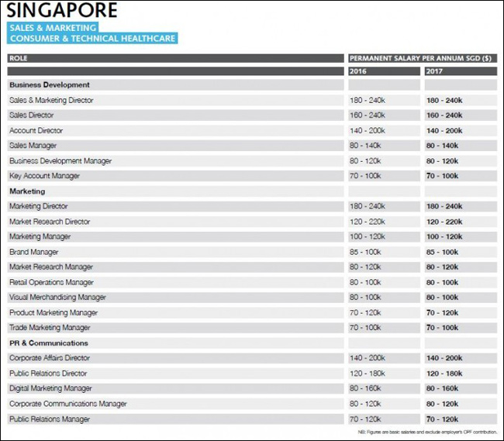This screenshot has height=441, width=504.
Task: Select the Product Marketing Manager role
Action: (54, 313)
